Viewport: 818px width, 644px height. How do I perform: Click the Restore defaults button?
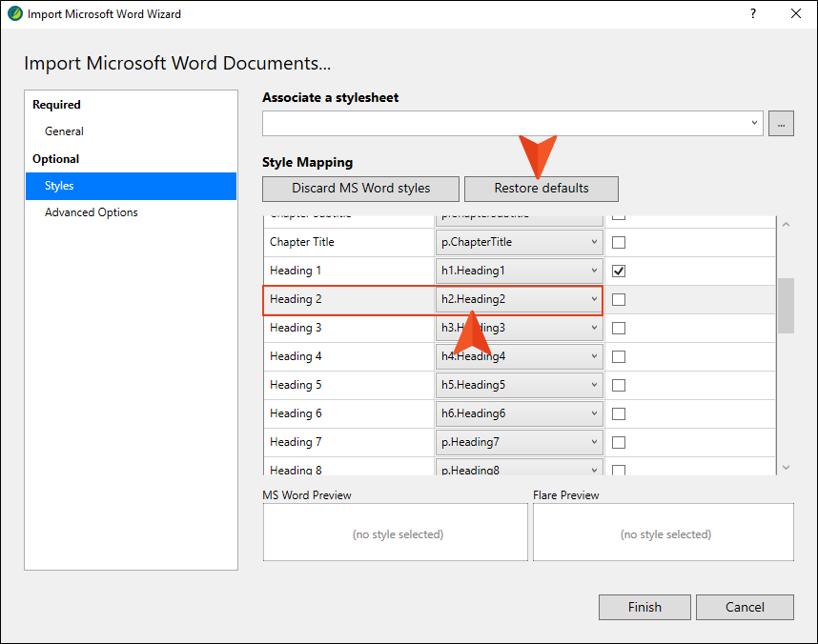click(541, 189)
